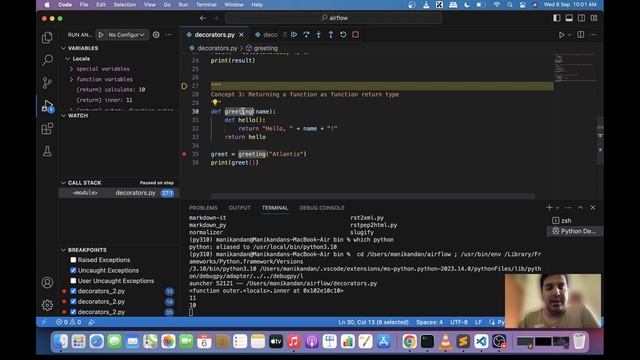Click the horizontal editor scrollbar

tap(372, 196)
